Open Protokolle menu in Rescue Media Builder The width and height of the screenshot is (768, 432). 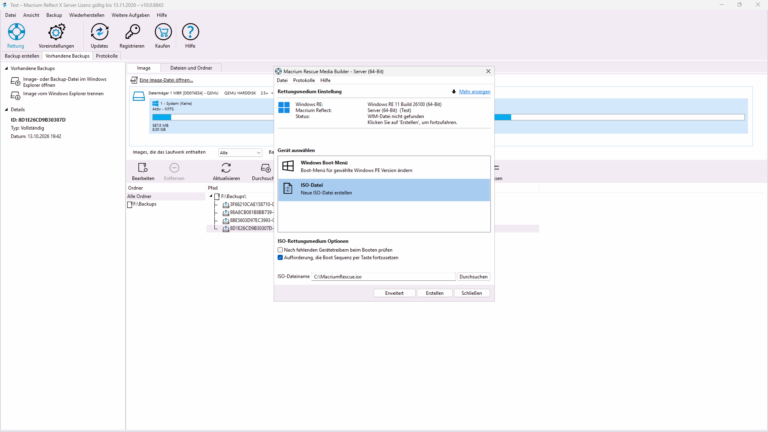pyautogui.click(x=304, y=80)
